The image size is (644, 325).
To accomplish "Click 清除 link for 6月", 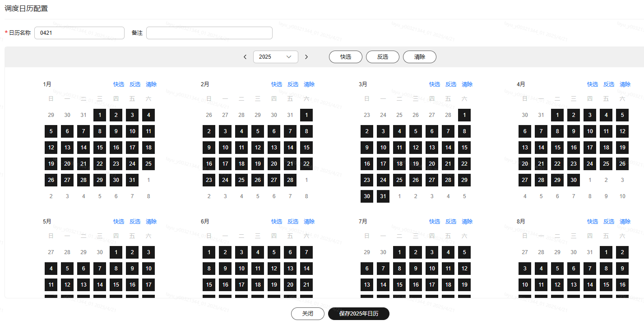I will (x=309, y=222).
